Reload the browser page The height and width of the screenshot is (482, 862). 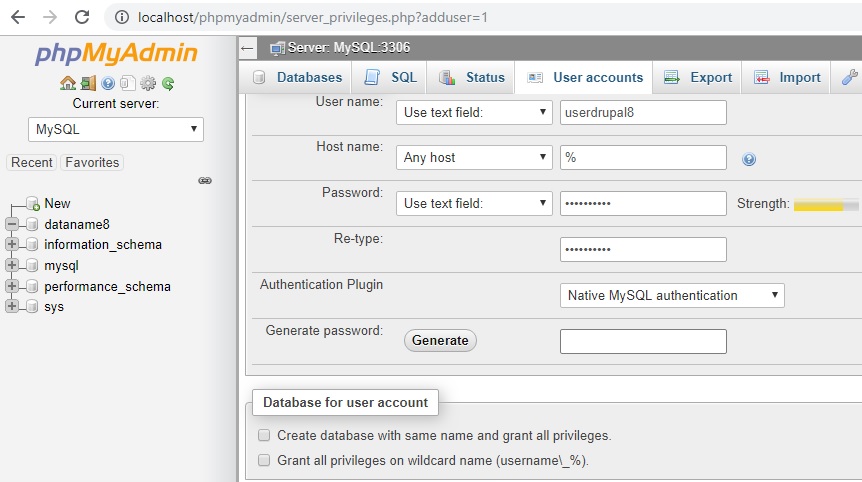[82, 18]
